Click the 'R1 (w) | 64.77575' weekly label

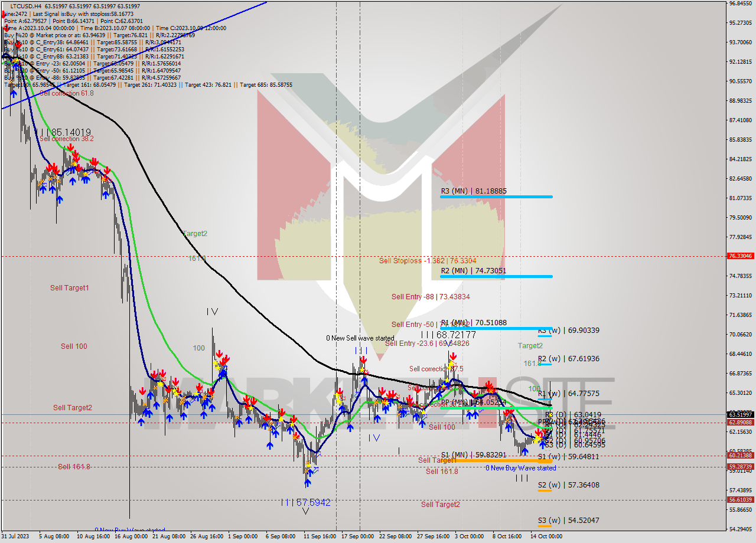tap(569, 394)
